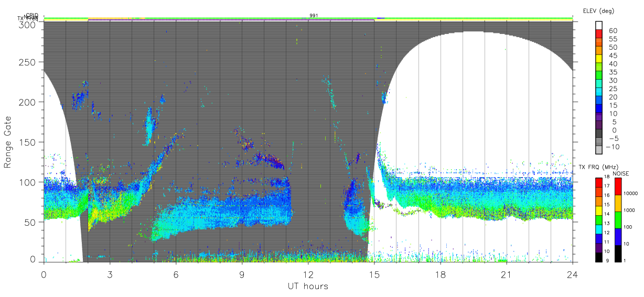Click the red top swatch of NOISE colorbar
Image resolution: width=644 pixels, height=297 pixels.
pos(617,186)
